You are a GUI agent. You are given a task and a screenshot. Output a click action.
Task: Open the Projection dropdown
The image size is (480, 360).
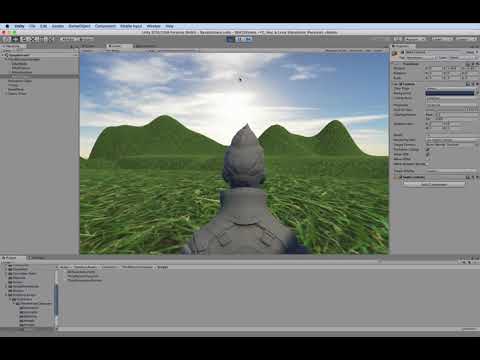pos(451,105)
